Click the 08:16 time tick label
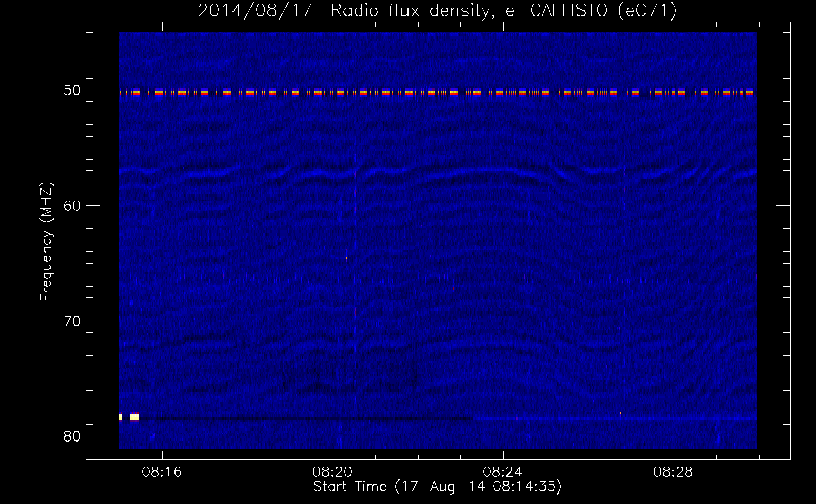The height and width of the screenshot is (504, 816). pos(161,472)
